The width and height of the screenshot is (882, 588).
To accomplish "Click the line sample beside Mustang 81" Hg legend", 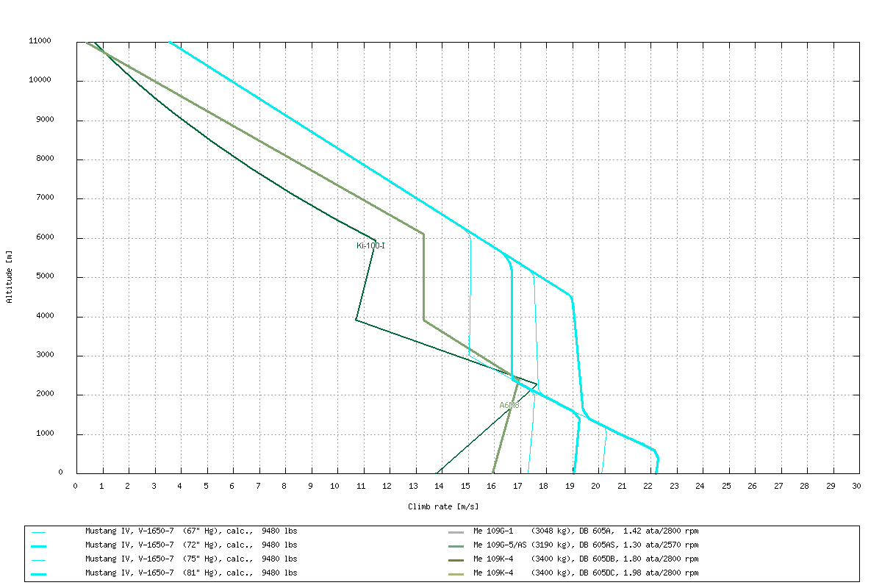I will pyautogui.click(x=39, y=574).
